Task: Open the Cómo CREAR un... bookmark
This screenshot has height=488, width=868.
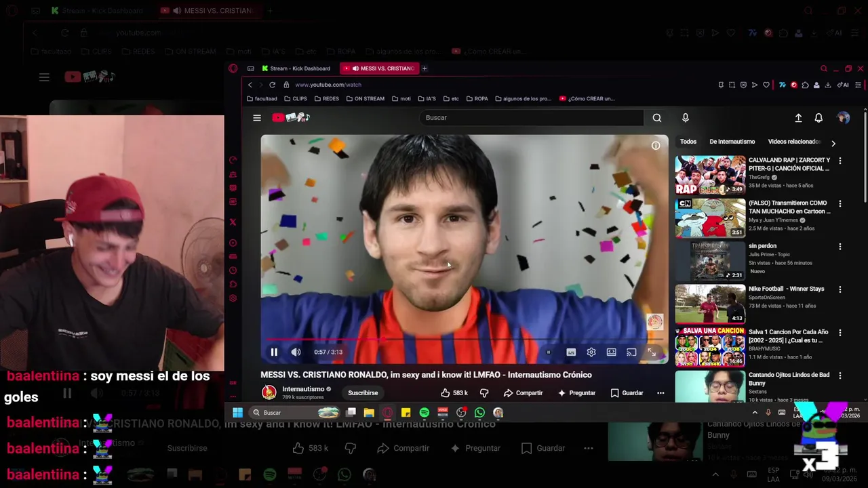Action: (x=587, y=99)
